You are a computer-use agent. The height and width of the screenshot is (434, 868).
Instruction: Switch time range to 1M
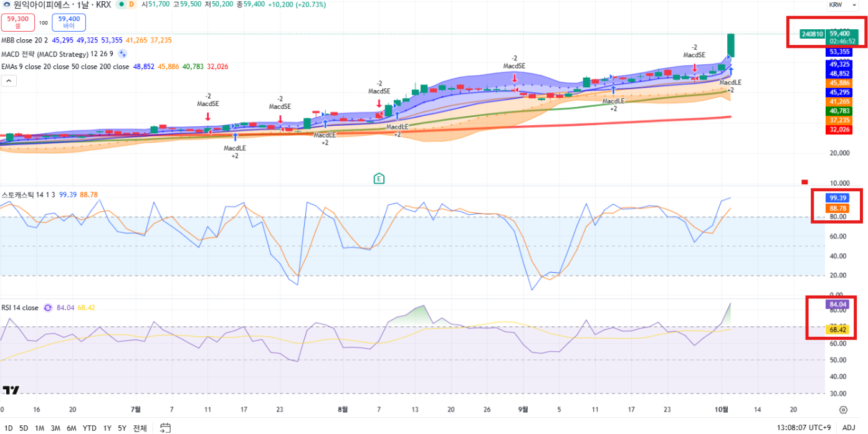39,428
